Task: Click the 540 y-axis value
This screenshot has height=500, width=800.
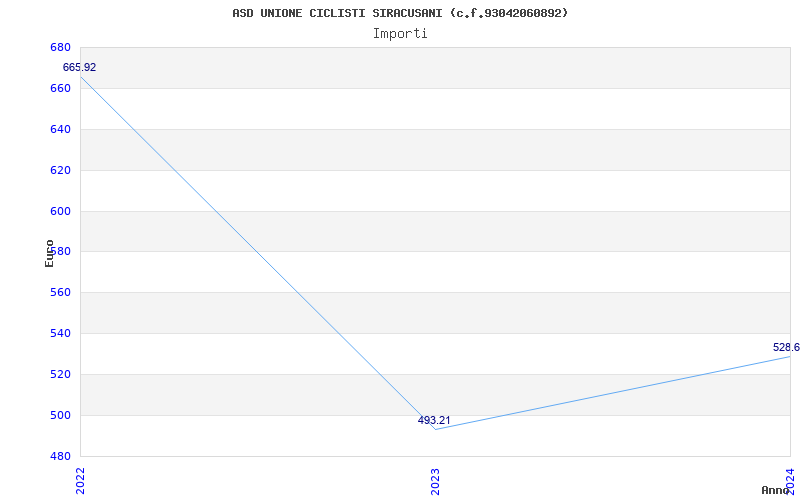Action: pyautogui.click(x=60, y=333)
